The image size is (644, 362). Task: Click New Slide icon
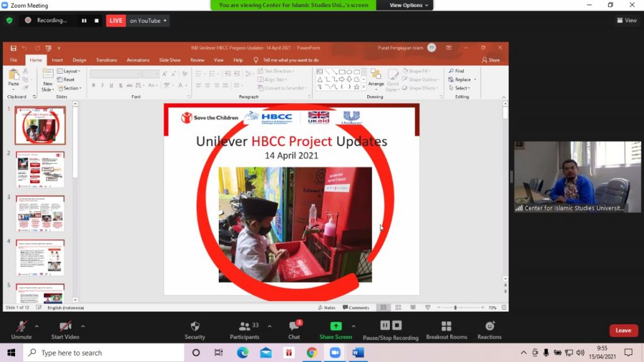(48, 74)
